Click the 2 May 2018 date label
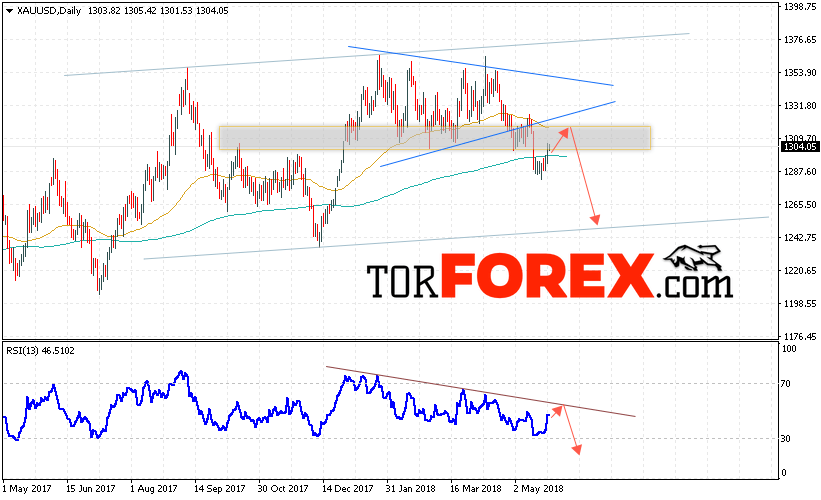This screenshot has width=821, height=500. click(x=539, y=488)
